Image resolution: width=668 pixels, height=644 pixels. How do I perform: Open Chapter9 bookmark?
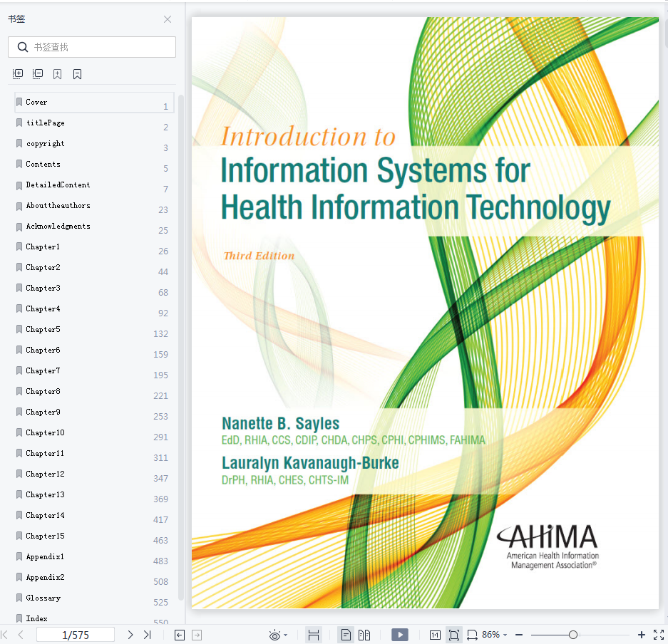point(94,412)
